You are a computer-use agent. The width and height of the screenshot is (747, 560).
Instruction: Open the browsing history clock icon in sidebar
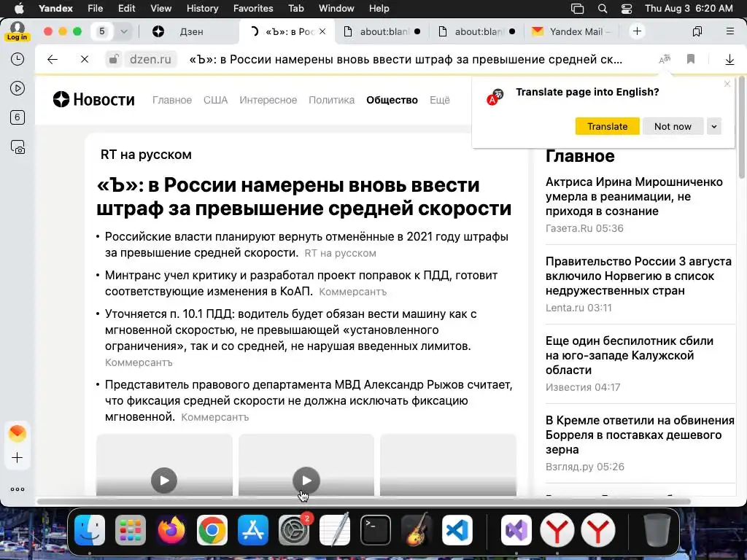(18, 59)
